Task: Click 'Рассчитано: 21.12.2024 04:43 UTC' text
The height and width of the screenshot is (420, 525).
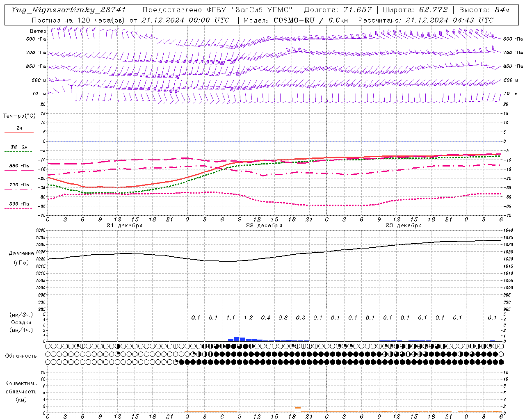Action: (426, 20)
